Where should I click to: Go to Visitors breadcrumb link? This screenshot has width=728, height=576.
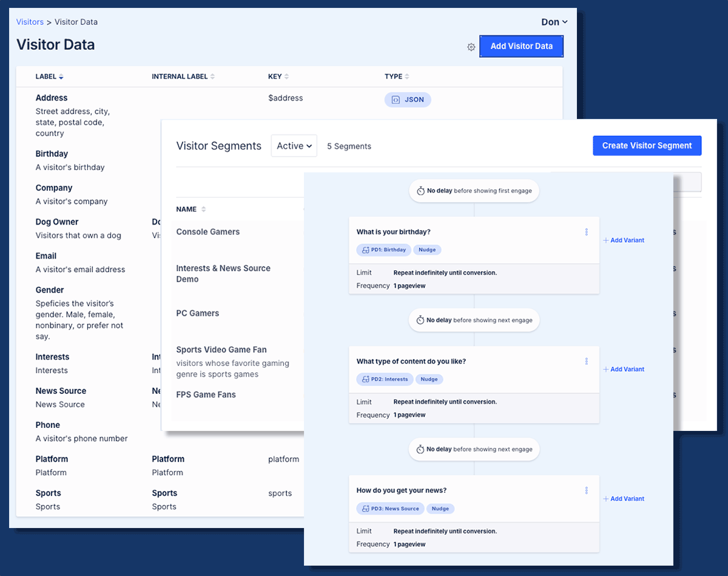coord(30,22)
